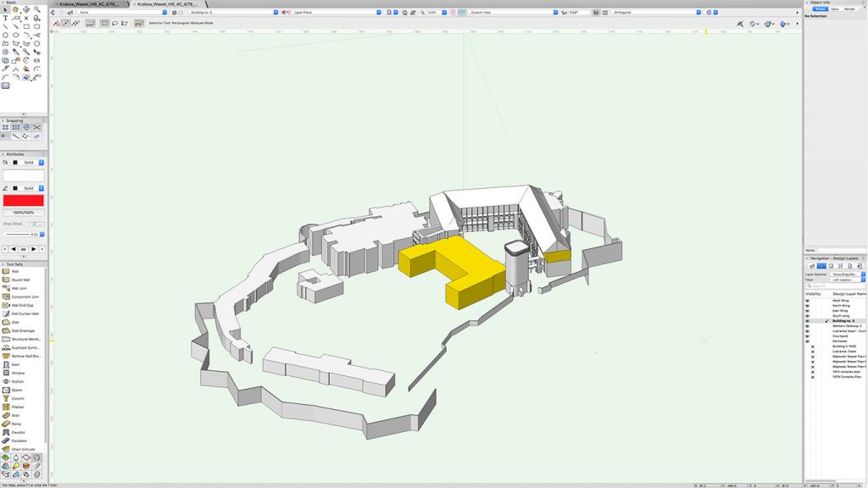This screenshot has width=868, height=488.
Task: Select the Slab Drainage tool
Action: [23, 331]
